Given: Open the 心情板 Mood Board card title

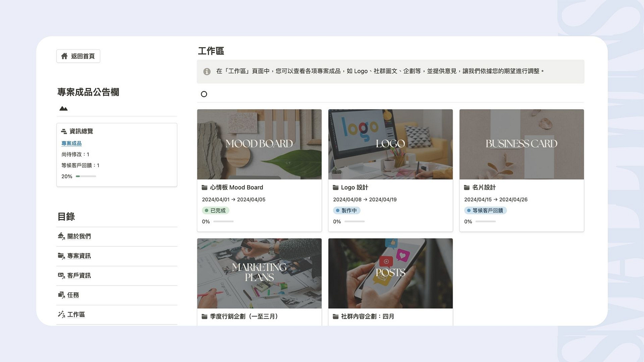Looking at the screenshot, I should pos(237,187).
